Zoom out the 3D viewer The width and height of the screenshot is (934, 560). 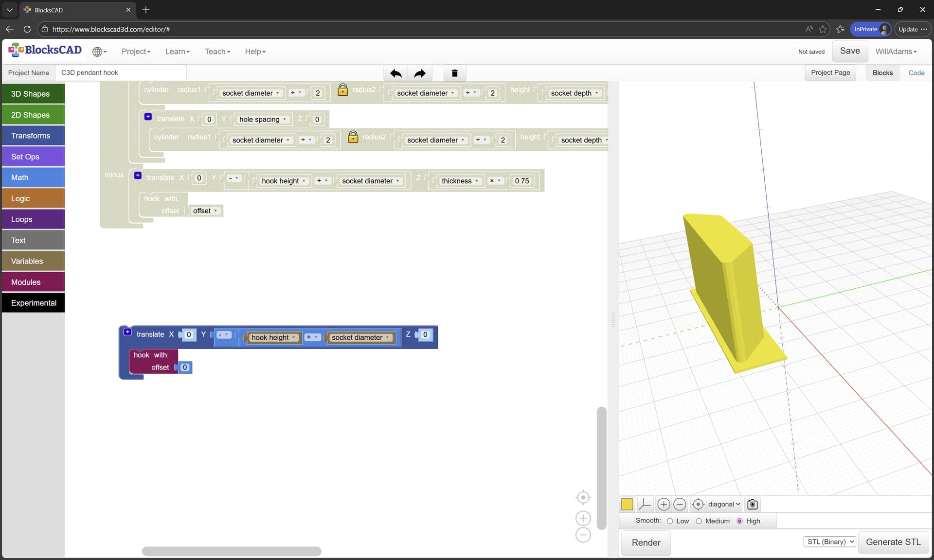tap(680, 504)
